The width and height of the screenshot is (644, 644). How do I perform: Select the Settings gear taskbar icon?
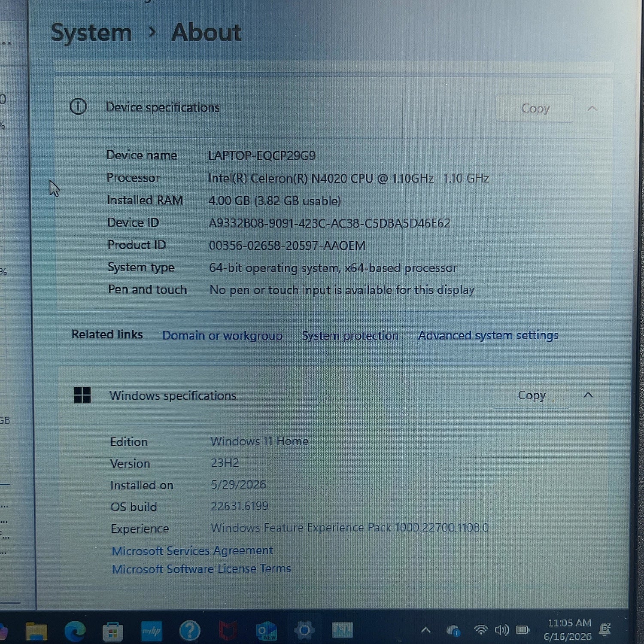[304, 630]
